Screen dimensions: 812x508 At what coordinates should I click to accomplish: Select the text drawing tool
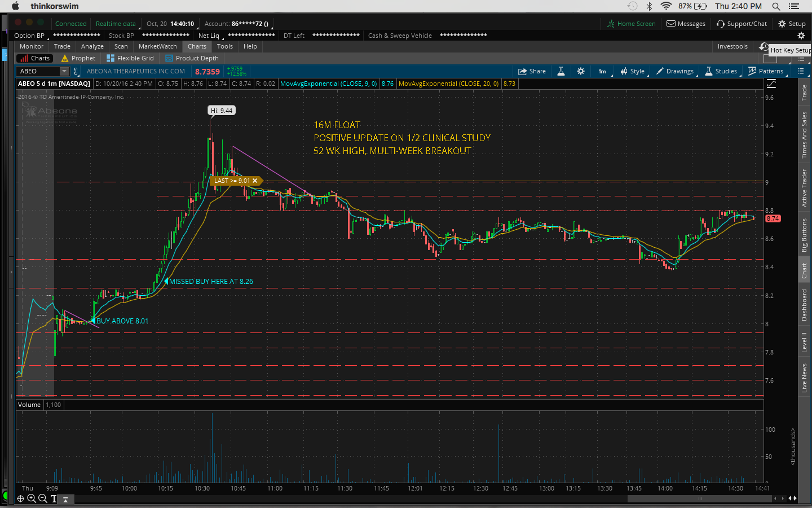point(54,498)
